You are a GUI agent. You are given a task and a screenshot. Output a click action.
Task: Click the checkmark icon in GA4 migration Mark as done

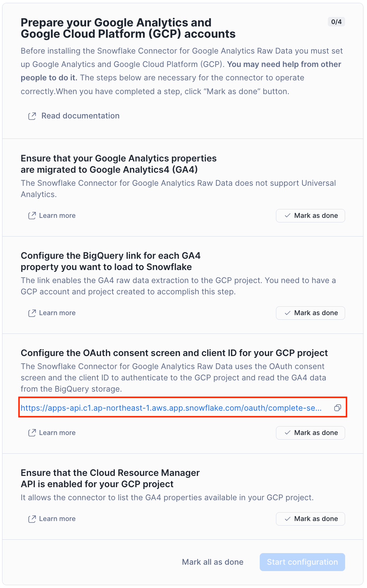click(288, 216)
